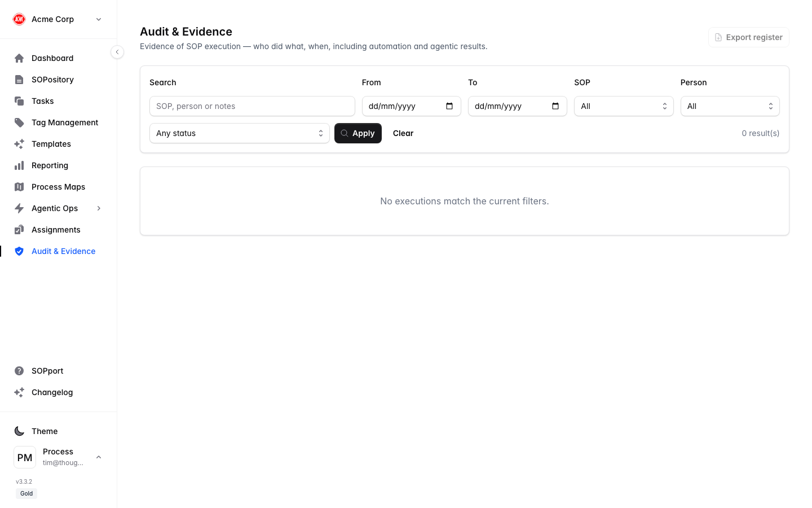Open SOPport help link

click(x=58, y=371)
